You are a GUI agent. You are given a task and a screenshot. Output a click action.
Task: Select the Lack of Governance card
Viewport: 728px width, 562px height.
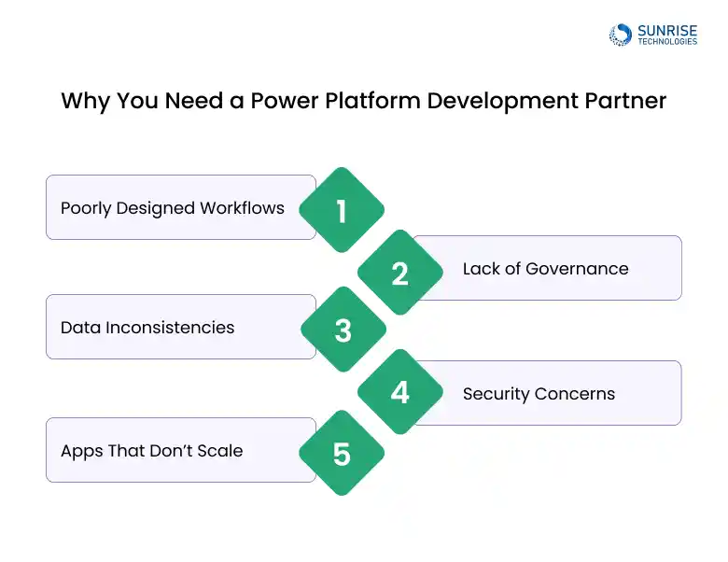coord(547,268)
